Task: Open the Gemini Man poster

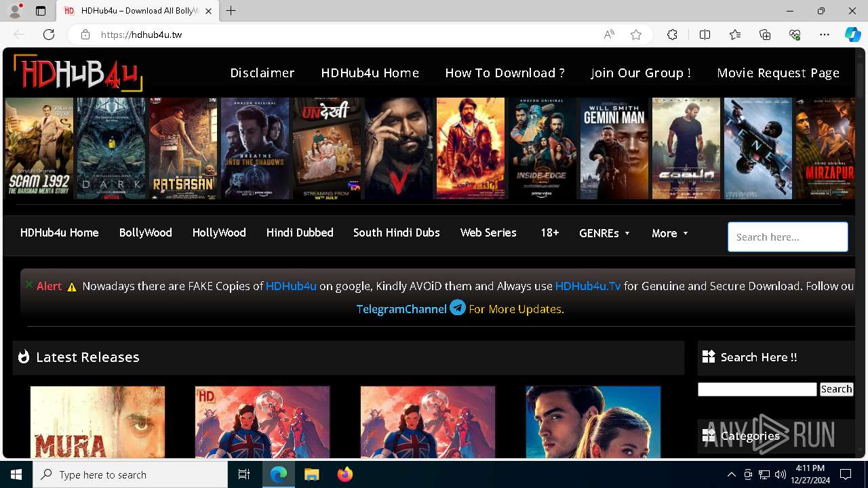Action: click(x=614, y=148)
